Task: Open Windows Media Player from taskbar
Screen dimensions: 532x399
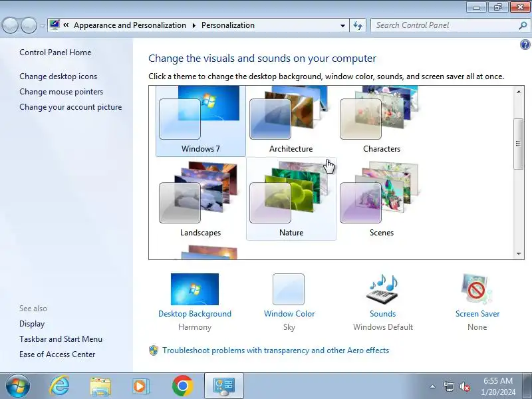Action: tap(140, 386)
